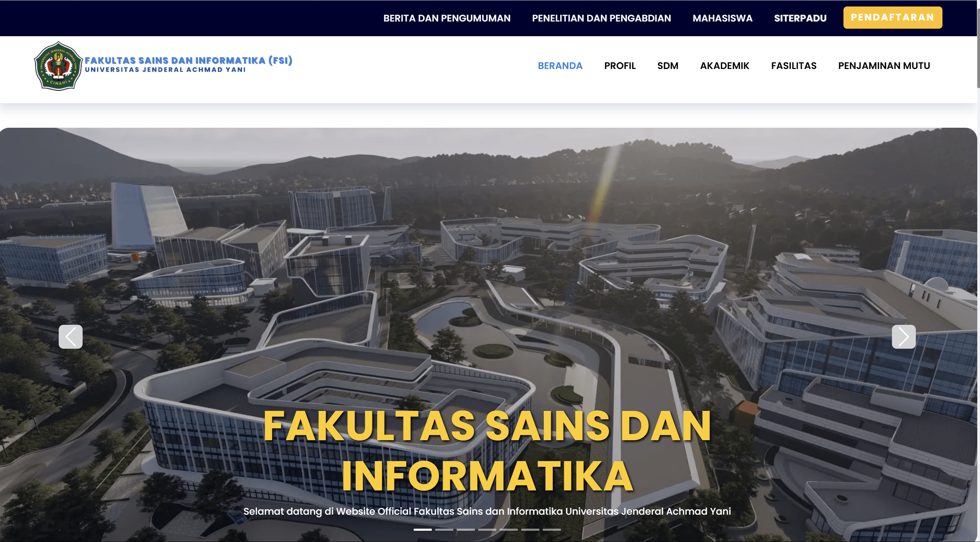The height and width of the screenshot is (542, 980).
Task: Select the second carousel indicator
Action: [x=444, y=529]
